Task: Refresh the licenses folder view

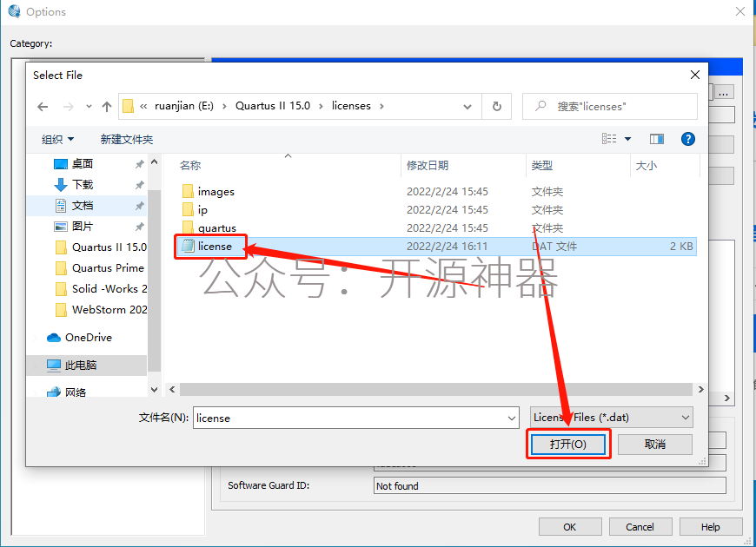Action: pos(496,107)
